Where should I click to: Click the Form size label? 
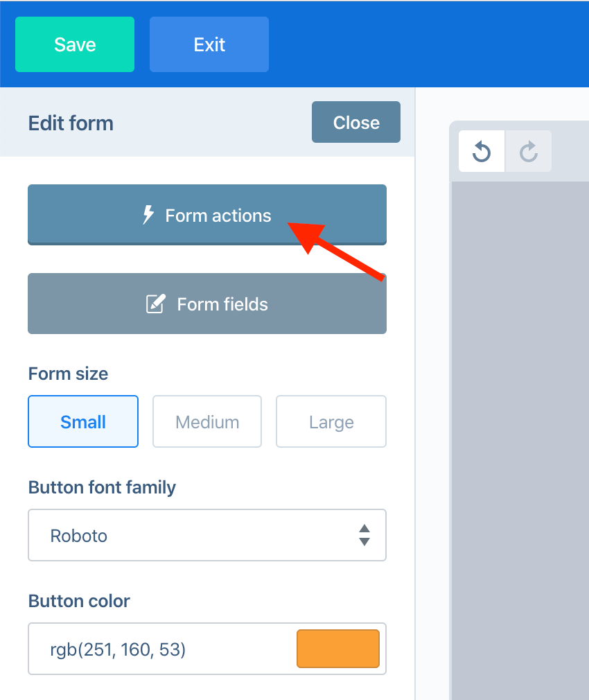[69, 374]
